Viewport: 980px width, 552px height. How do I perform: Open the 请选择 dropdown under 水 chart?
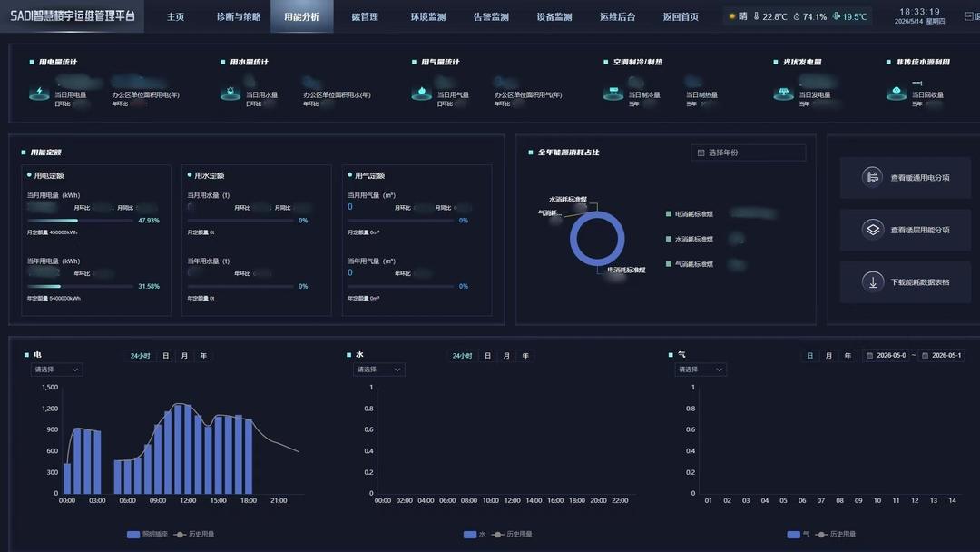coord(378,370)
